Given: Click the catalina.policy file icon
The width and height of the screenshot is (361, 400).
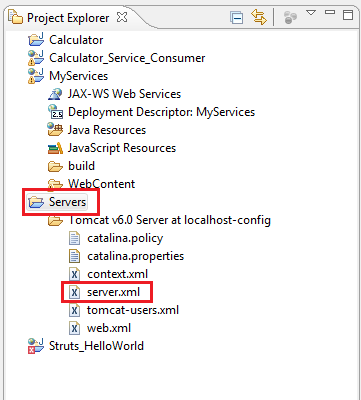Looking at the screenshot, I should click(74, 238).
